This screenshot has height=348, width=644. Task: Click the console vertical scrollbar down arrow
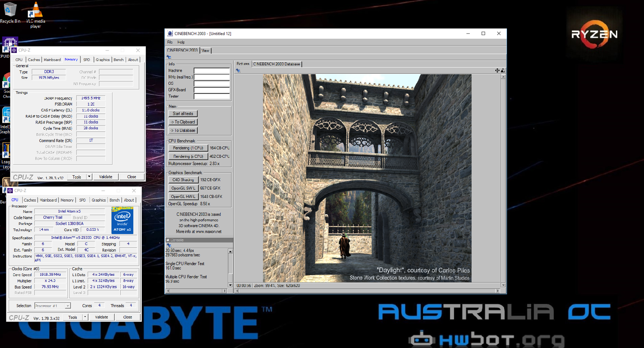coord(230,285)
